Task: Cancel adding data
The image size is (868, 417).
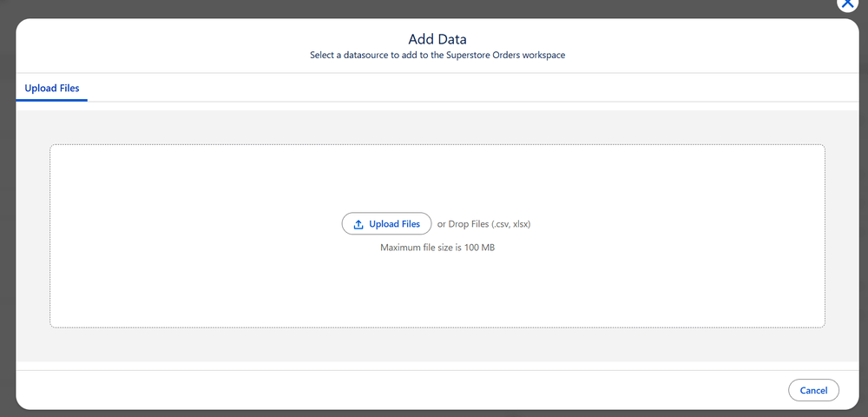Action: 813,390
